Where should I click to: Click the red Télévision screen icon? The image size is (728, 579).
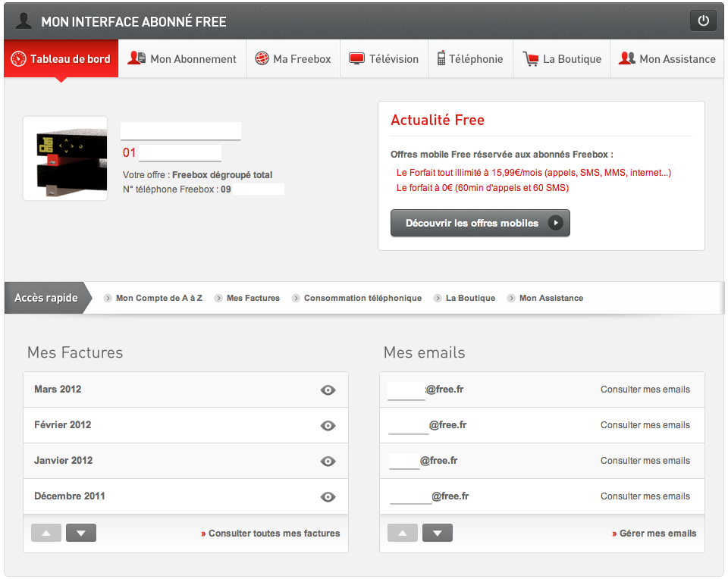(356, 59)
